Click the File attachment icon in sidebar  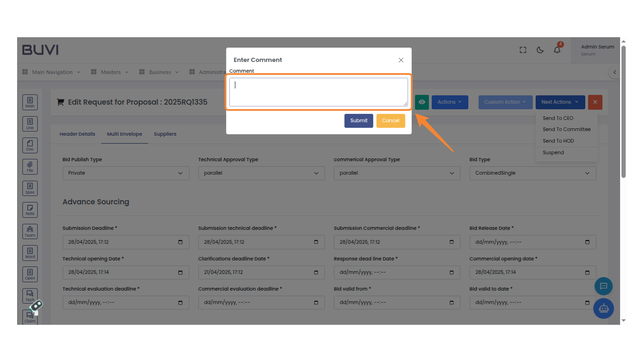[x=30, y=167]
